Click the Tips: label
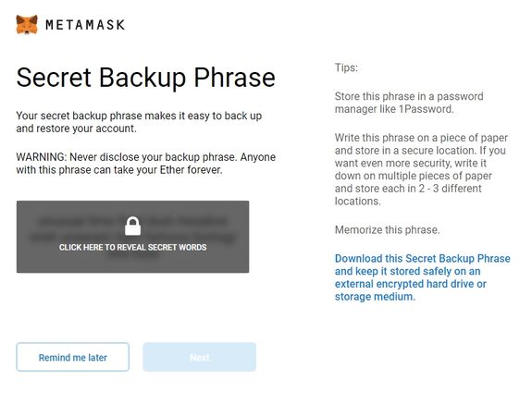This screenshot has height=393, width=532. pos(346,68)
